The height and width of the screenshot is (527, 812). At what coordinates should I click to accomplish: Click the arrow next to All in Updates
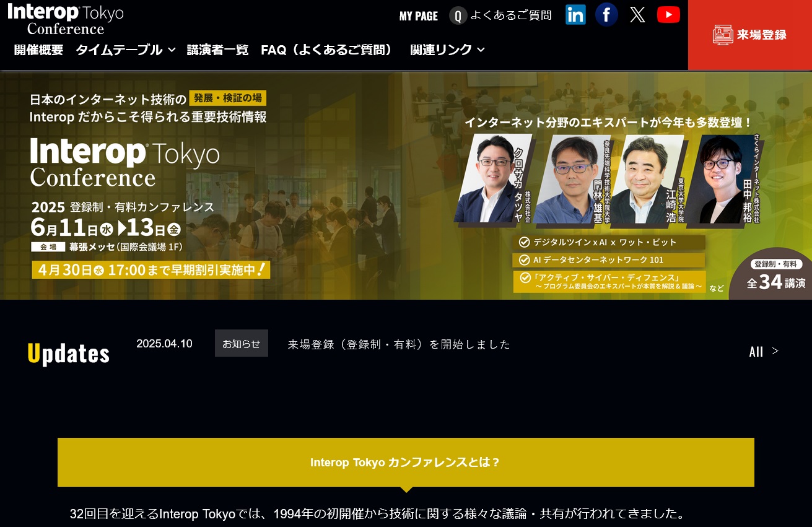[x=775, y=351]
